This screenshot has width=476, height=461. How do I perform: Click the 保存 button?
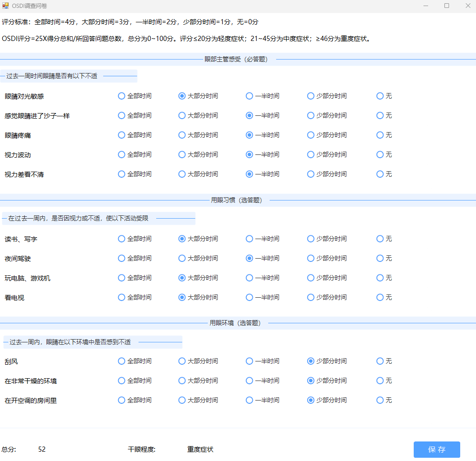pyautogui.click(x=436, y=449)
